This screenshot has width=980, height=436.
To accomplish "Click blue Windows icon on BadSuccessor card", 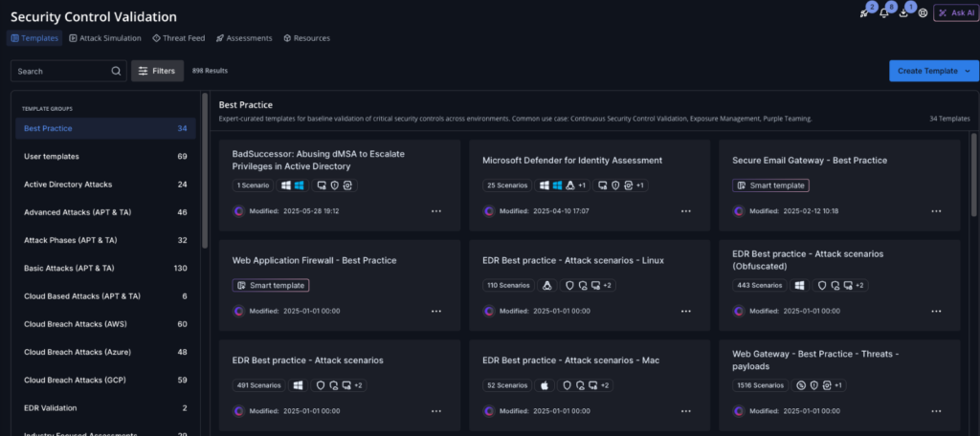I will pyautogui.click(x=299, y=185).
